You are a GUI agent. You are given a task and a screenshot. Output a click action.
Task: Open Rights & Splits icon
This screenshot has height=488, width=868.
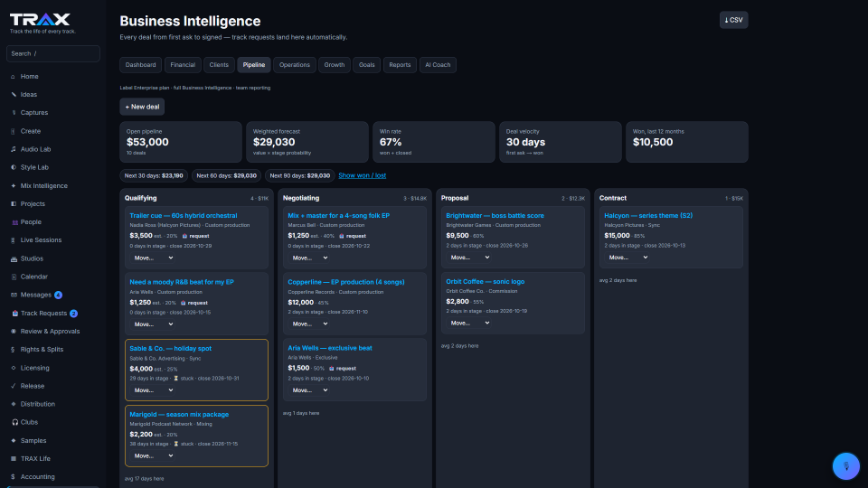point(14,350)
